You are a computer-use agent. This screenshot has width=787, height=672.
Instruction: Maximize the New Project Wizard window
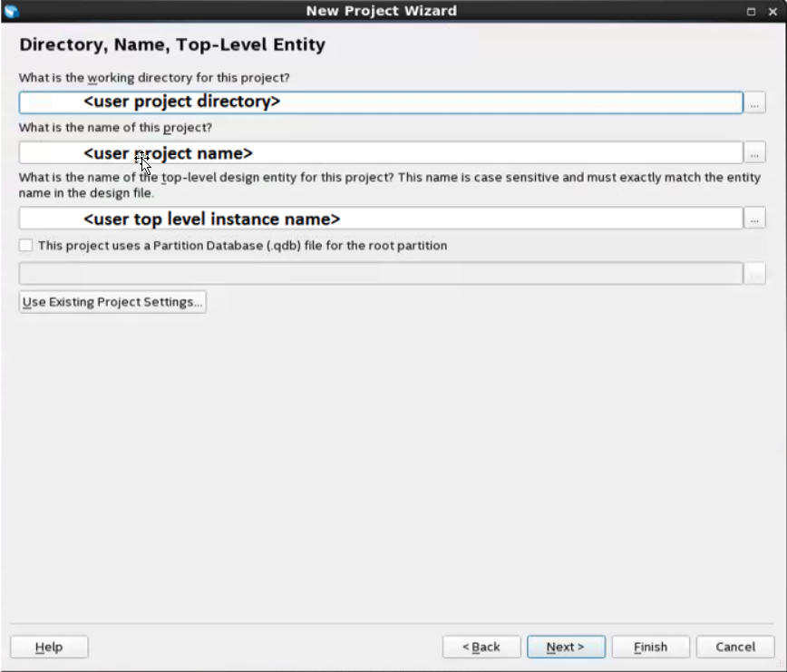click(751, 12)
